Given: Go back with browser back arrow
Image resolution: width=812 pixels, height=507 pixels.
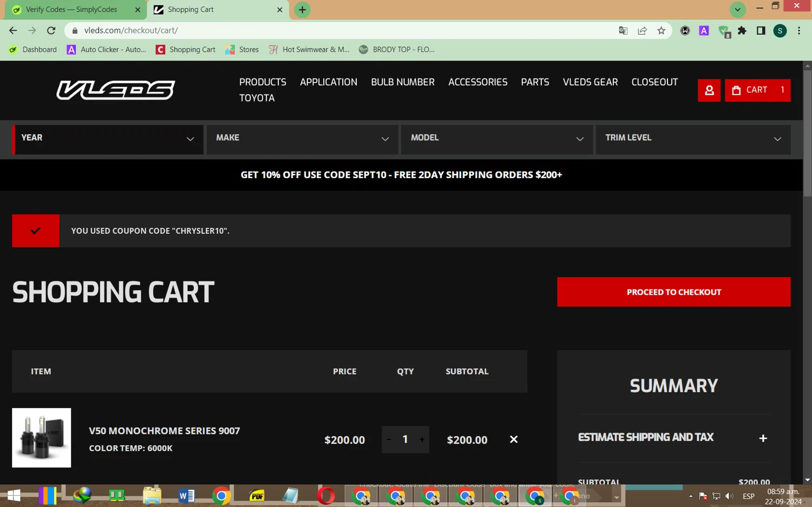Looking at the screenshot, I should pos(13,30).
